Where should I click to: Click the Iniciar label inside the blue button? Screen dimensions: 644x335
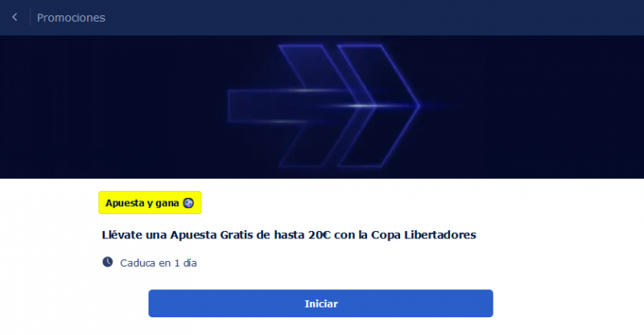(321, 304)
